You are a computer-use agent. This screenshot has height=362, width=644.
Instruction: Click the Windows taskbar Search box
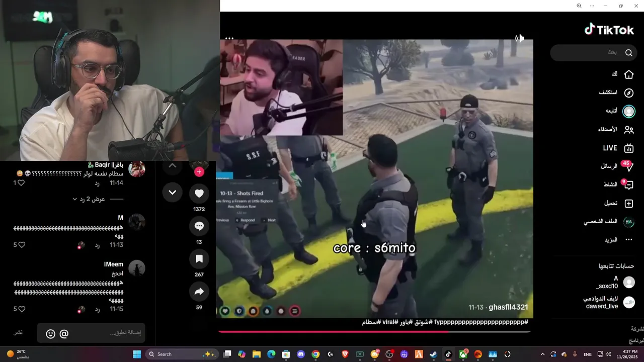(x=182, y=354)
